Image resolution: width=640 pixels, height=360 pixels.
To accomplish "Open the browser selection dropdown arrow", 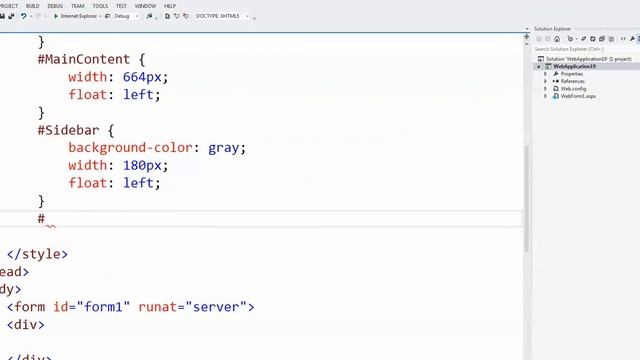I will tap(100, 16).
